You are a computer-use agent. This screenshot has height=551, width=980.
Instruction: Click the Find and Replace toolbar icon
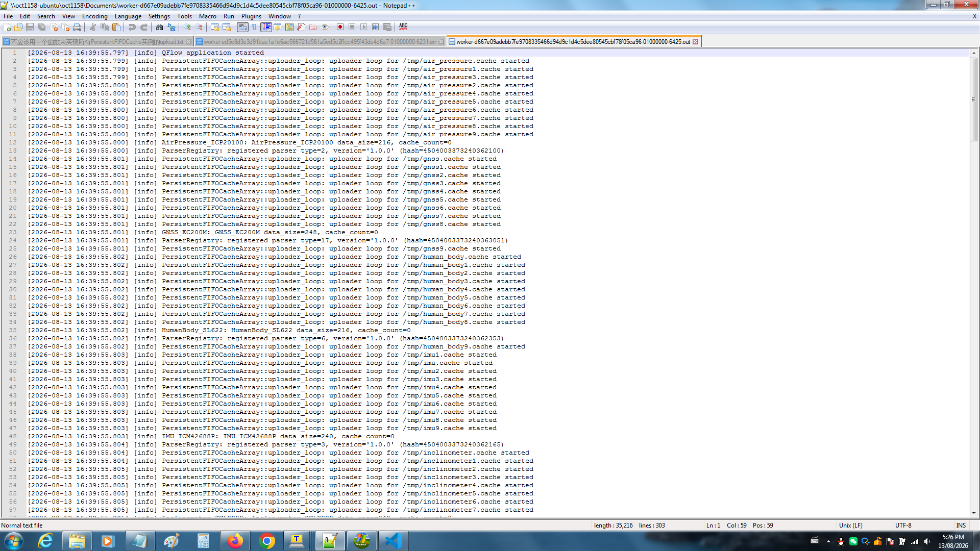pyautogui.click(x=171, y=27)
